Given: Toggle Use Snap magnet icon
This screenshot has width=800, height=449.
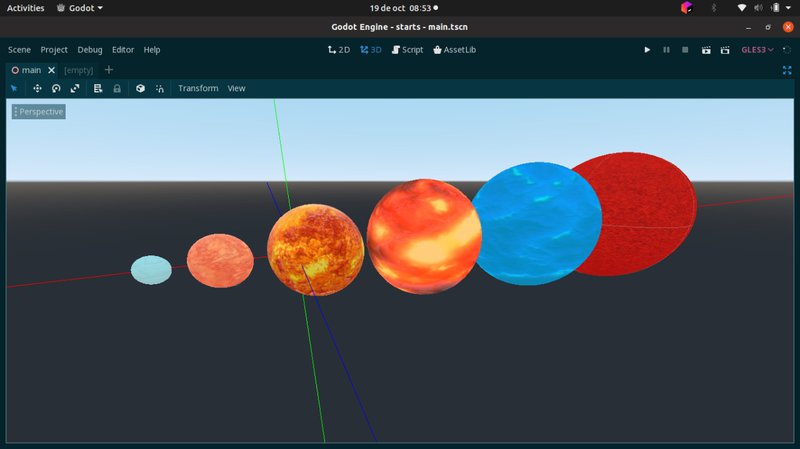Looking at the screenshot, I should click(160, 88).
